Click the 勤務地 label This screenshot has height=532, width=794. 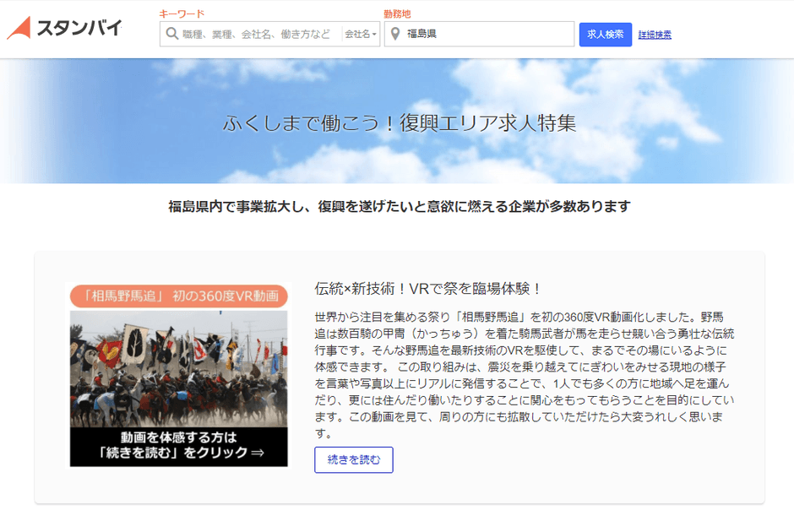coord(398,14)
